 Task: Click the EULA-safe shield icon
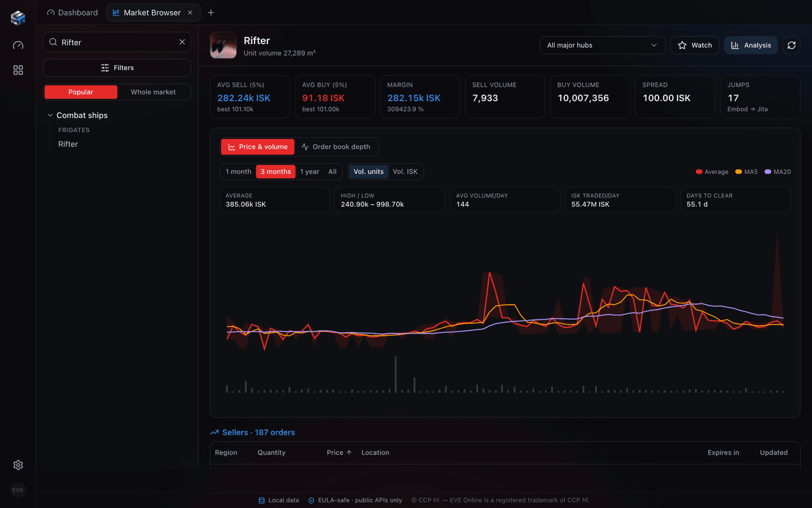(x=311, y=500)
